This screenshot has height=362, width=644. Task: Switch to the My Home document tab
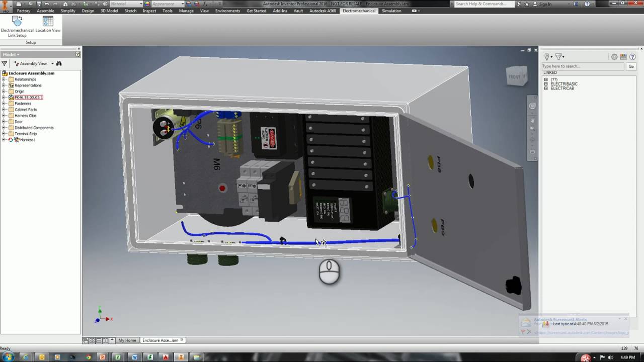click(x=127, y=340)
